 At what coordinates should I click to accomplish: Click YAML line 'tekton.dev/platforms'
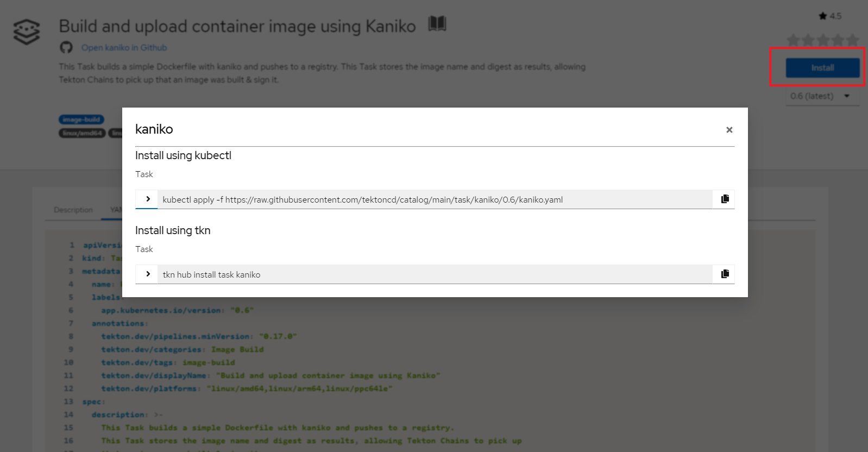pos(247,388)
